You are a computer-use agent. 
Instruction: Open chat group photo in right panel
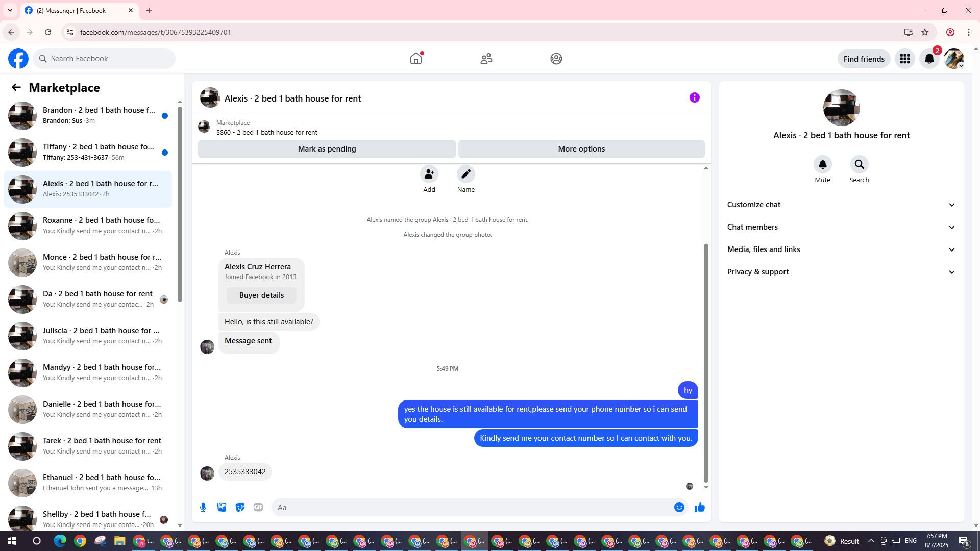[x=841, y=108]
